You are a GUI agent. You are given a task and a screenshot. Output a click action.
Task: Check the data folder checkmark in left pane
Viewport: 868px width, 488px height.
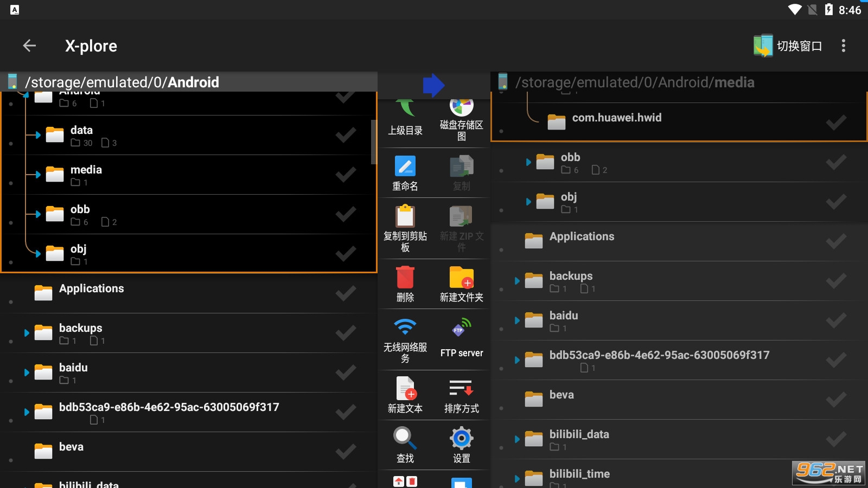(x=346, y=135)
